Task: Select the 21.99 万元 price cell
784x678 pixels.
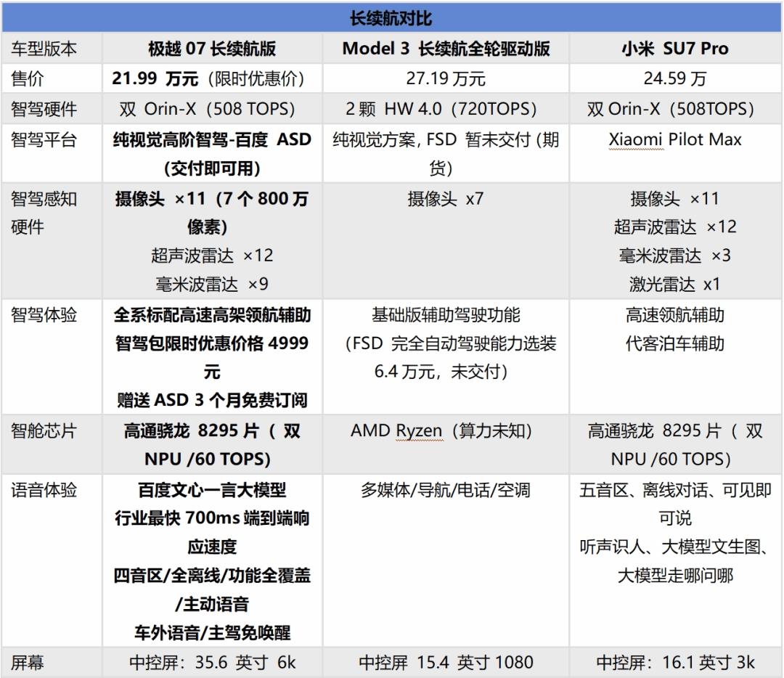Action: click(x=212, y=78)
